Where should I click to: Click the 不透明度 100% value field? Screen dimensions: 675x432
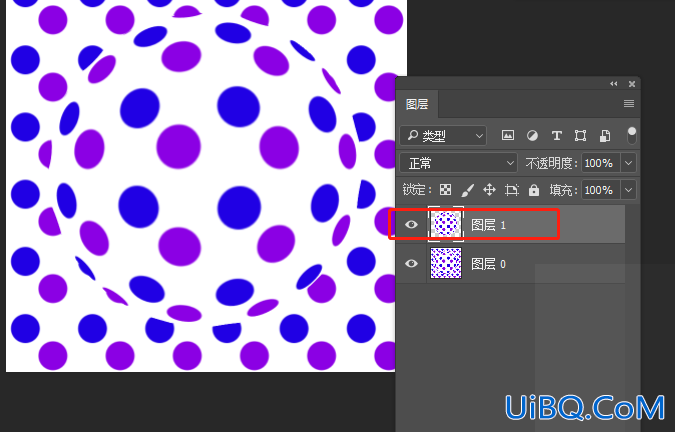point(601,163)
